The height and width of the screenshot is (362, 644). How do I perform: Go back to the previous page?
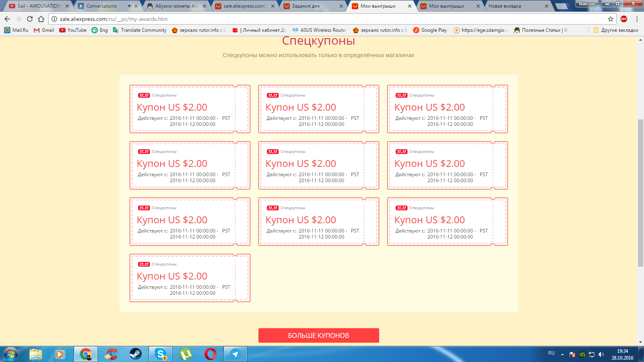[x=7, y=19]
